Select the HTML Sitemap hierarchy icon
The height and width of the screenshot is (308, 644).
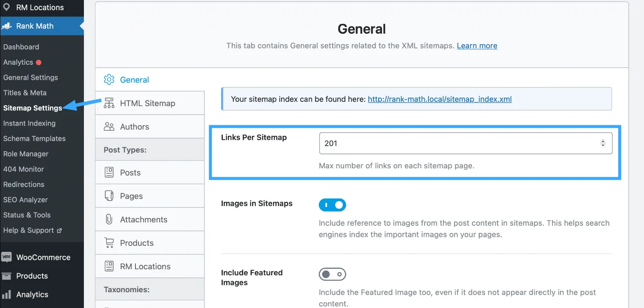click(x=109, y=103)
